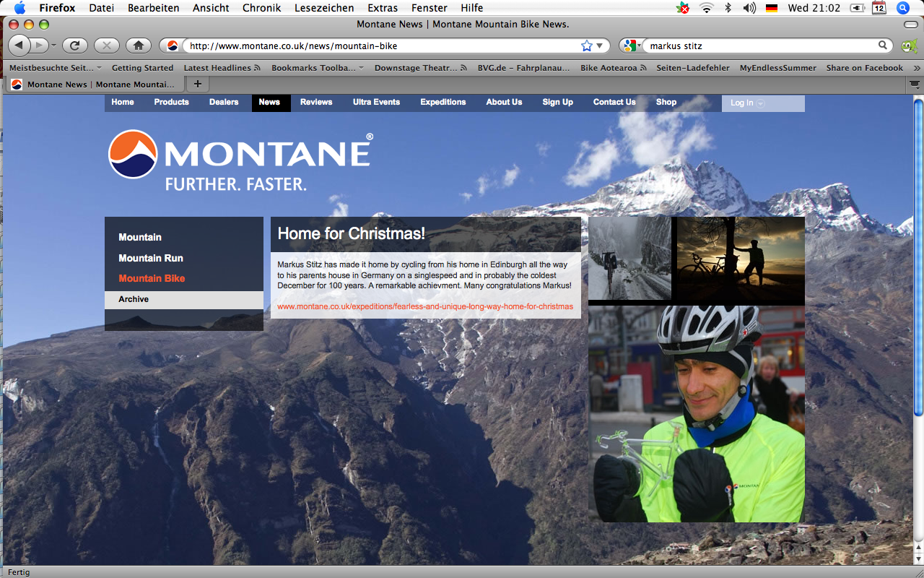Viewport: 924px width, 578px height.
Task: Open the Sign Up page
Action: click(558, 102)
